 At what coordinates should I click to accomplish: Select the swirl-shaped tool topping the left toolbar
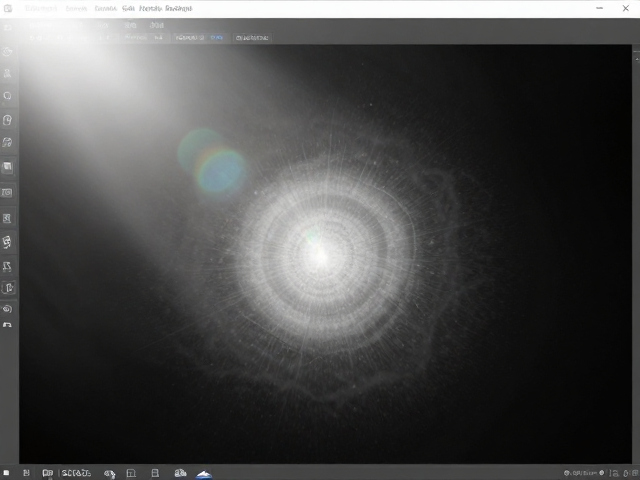tap(7, 52)
